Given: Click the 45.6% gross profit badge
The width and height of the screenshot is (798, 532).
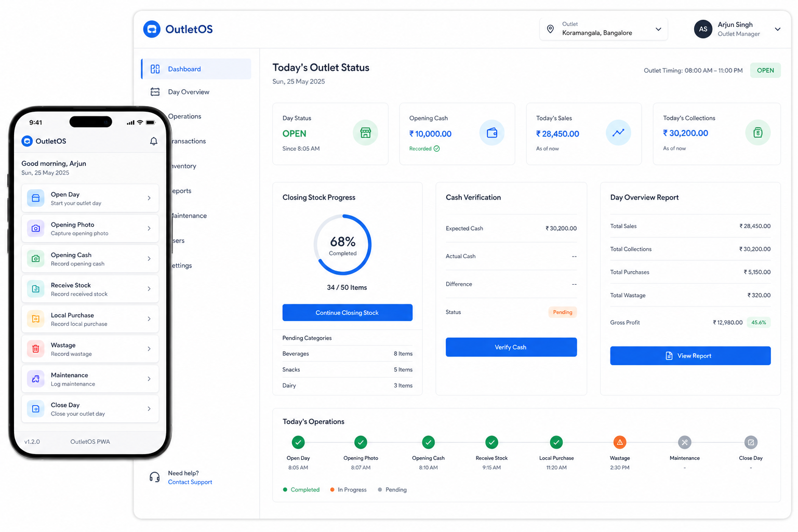Looking at the screenshot, I should [759, 323].
